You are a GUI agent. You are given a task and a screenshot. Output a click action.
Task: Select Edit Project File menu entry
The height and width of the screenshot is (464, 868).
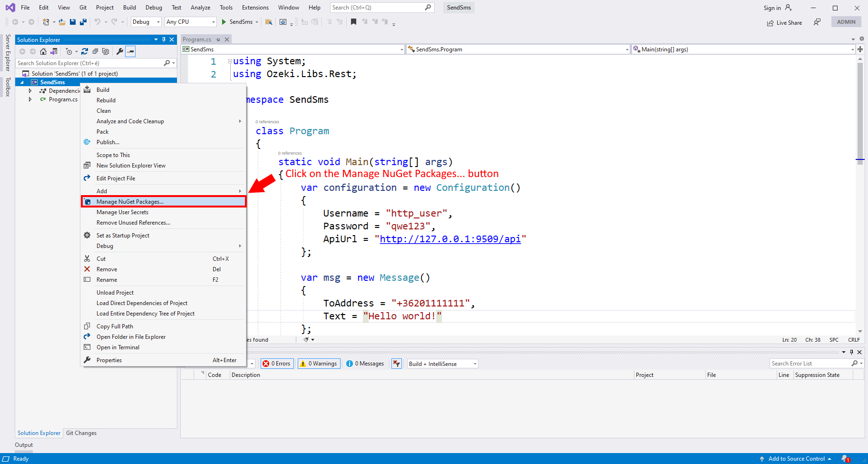click(x=164, y=178)
